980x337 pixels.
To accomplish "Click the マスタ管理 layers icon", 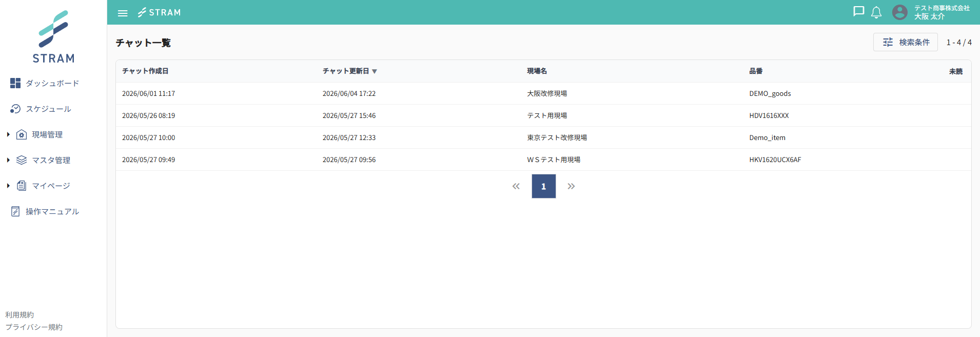I will (22, 160).
